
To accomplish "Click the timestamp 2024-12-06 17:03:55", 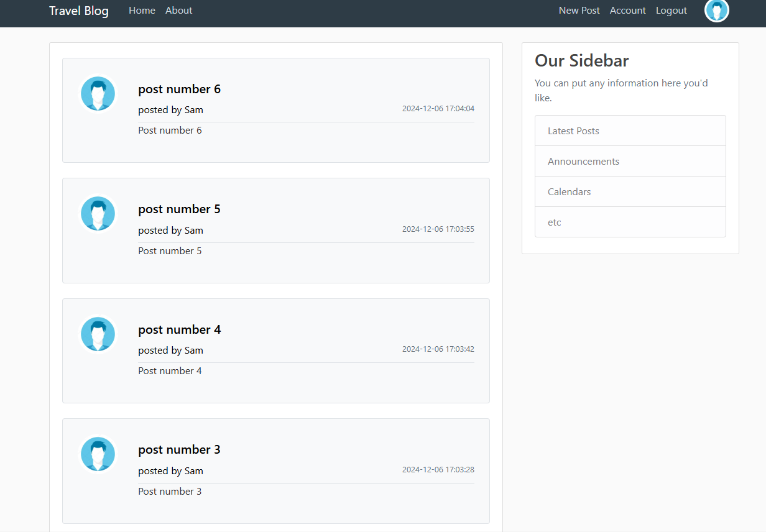I will point(438,229).
